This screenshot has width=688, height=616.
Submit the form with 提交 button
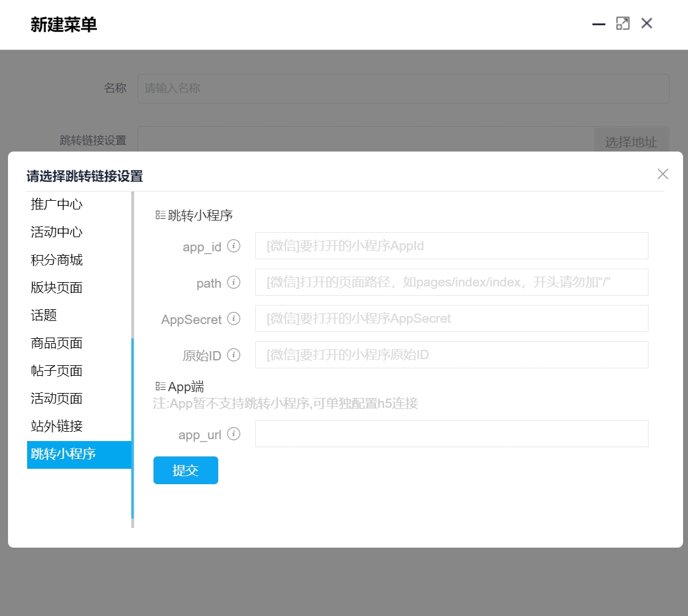click(x=186, y=471)
